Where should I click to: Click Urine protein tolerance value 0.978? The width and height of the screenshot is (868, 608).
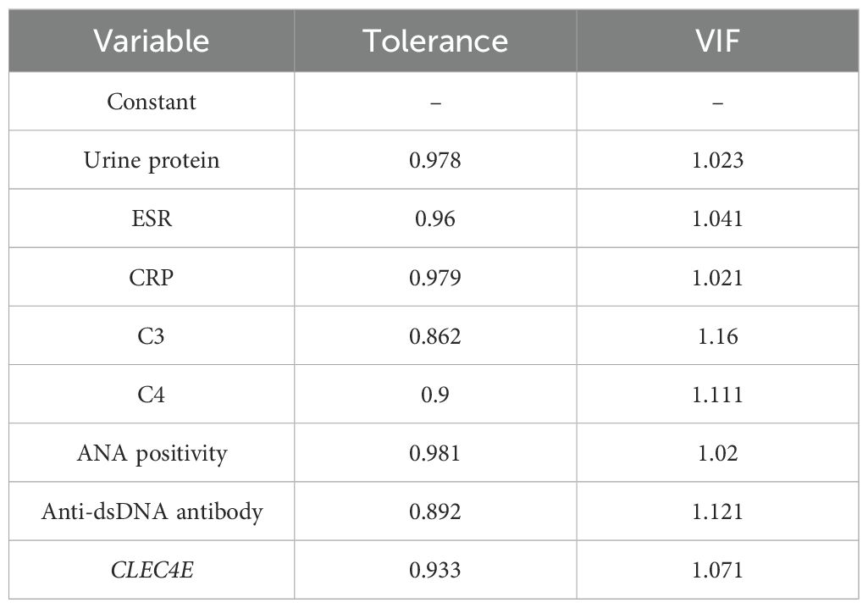coord(435,160)
